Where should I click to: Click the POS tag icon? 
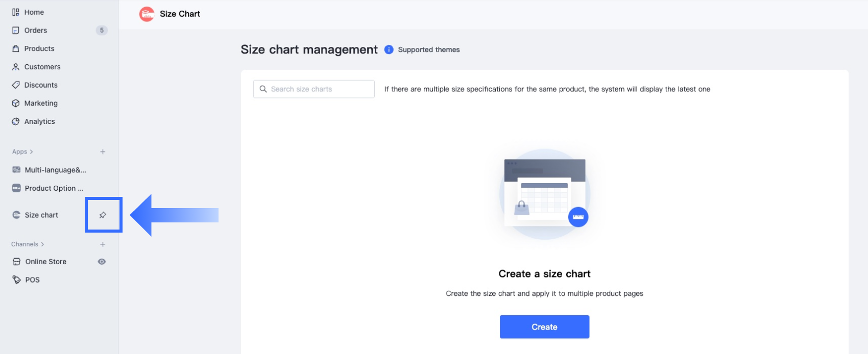tap(16, 280)
